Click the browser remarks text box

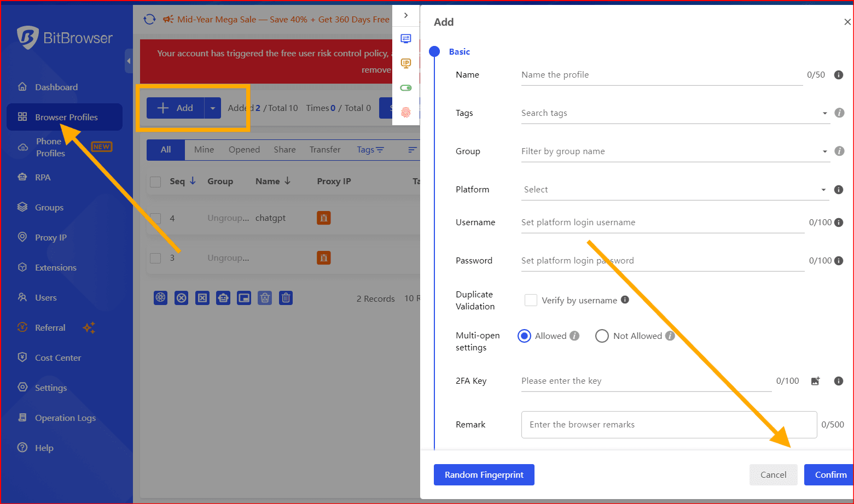[669, 425]
